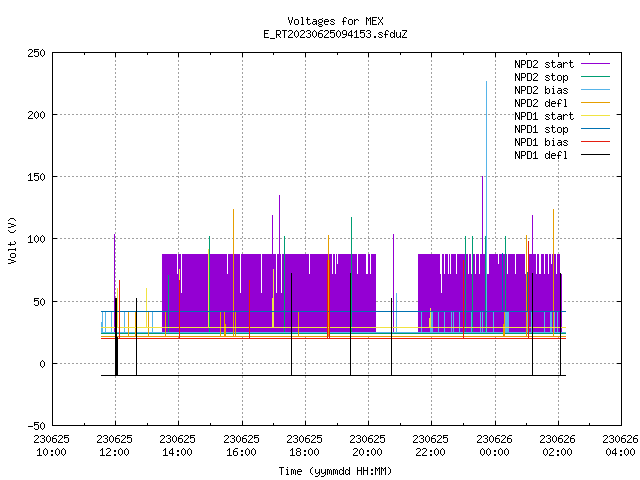The height and width of the screenshot is (480, 640).
Task: Click the NPD2 start purple legend line
Action: pos(595,64)
